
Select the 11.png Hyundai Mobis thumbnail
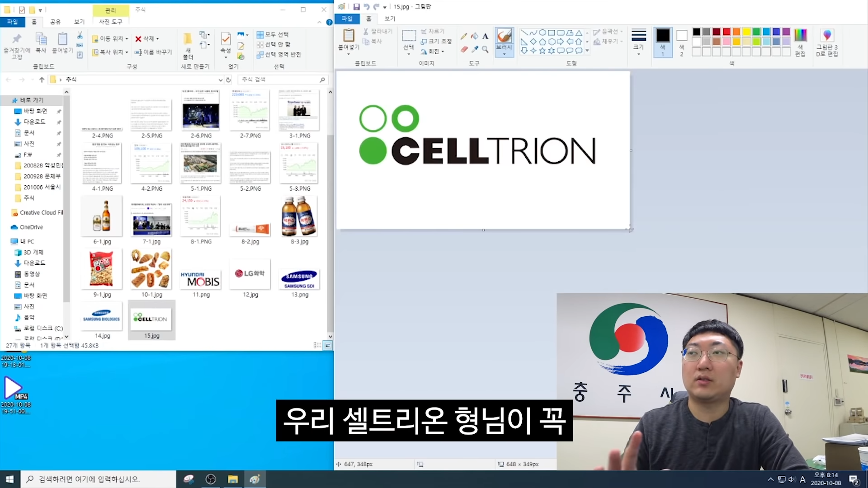pos(200,279)
